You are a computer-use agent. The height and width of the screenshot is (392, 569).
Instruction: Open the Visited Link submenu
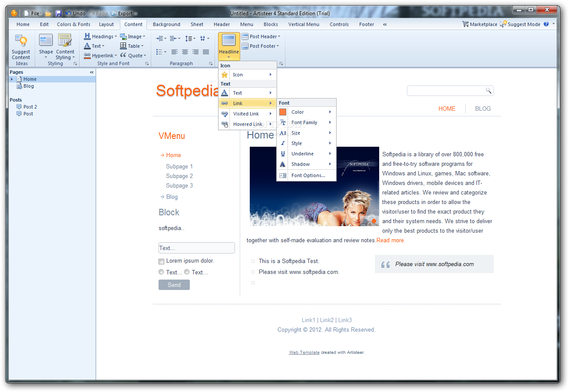coord(248,114)
